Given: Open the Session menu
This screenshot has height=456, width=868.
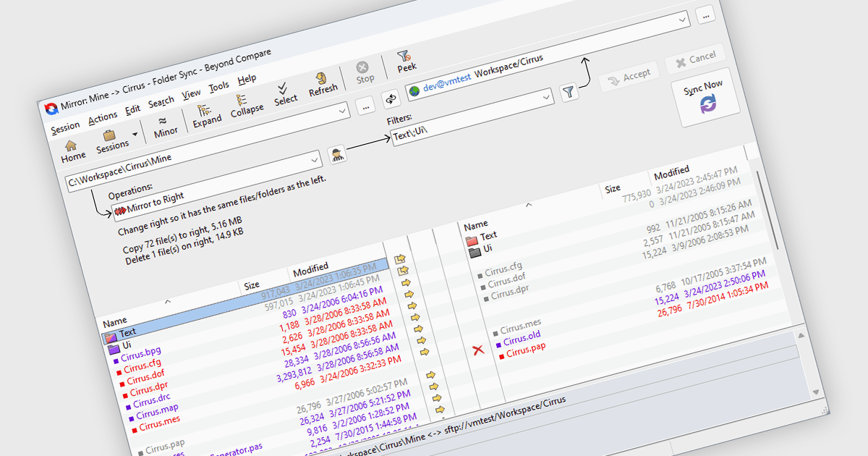Looking at the screenshot, I should [65, 127].
